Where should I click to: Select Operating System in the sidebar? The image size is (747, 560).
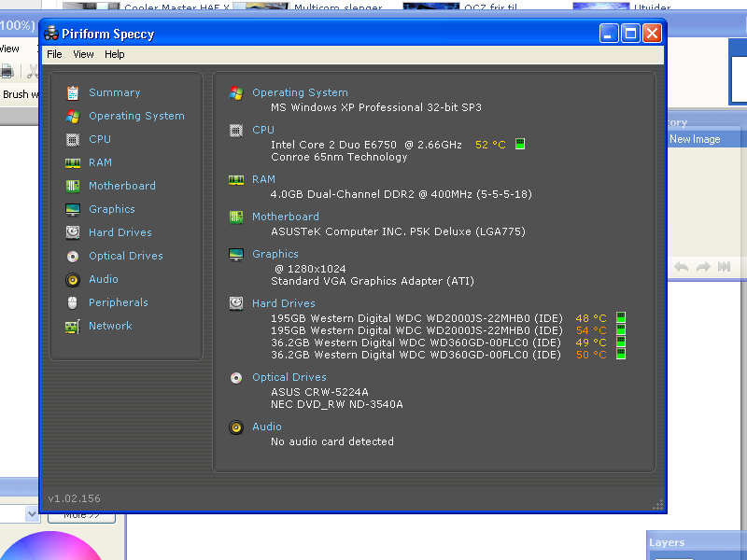coord(136,116)
